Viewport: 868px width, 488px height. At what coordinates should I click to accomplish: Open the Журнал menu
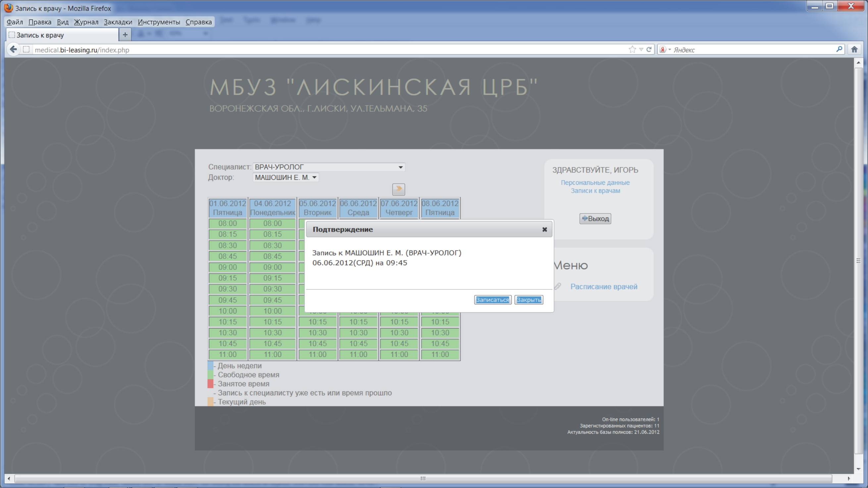86,22
